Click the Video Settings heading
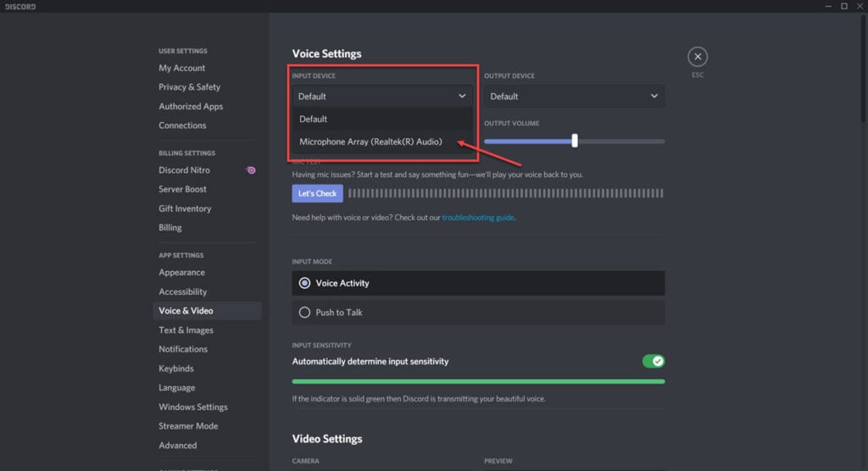The height and width of the screenshot is (471, 868). pos(327,439)
